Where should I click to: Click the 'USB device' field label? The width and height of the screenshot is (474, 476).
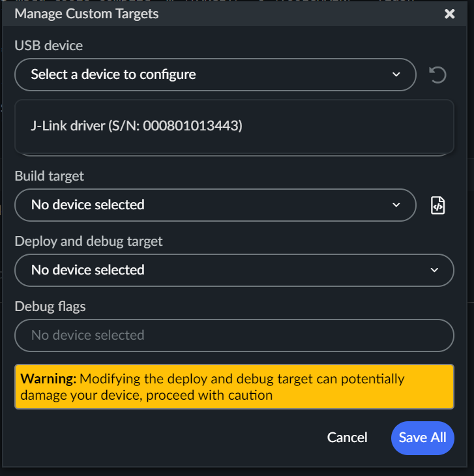48,46
